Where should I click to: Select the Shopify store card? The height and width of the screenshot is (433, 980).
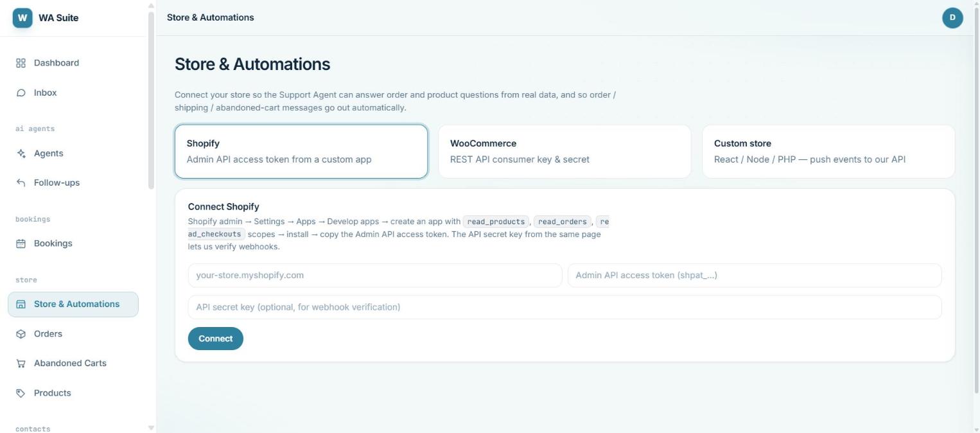point(301,152)
